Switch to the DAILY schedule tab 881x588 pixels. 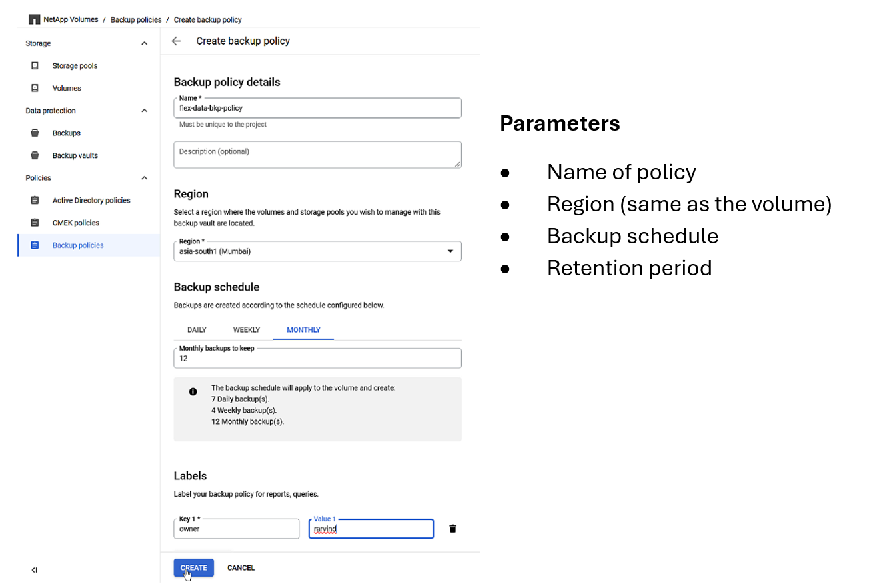point(197,330)
